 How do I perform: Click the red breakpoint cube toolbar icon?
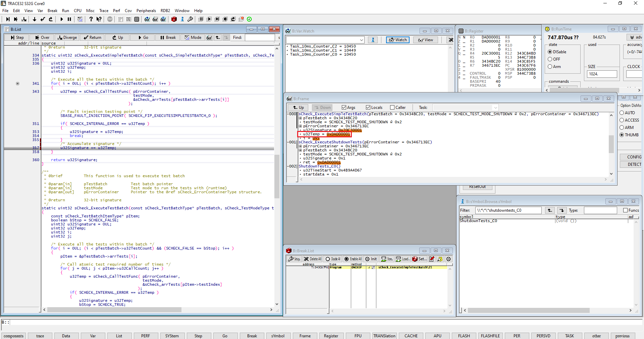(174, 19)
